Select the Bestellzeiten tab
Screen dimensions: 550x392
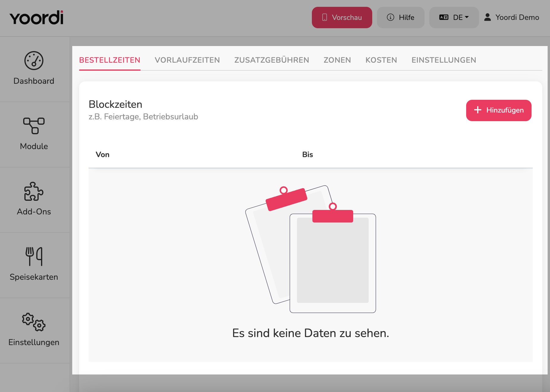pos(110,60)
